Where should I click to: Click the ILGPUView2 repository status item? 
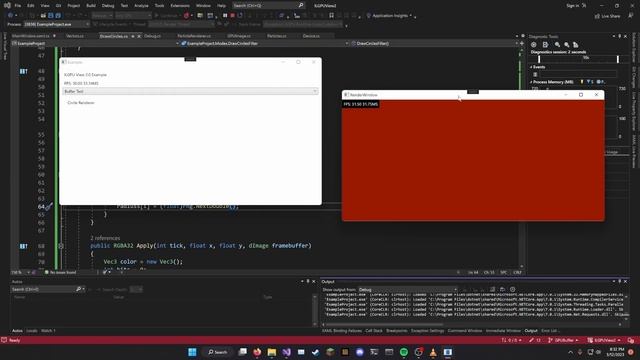coord(604,340)
